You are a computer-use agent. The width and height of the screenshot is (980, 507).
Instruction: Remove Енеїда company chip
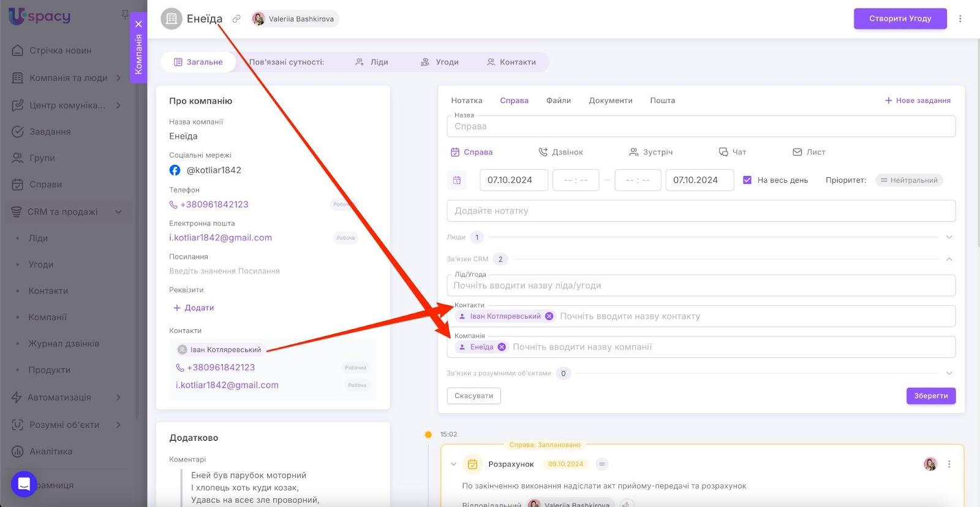[x=502, y=347]
